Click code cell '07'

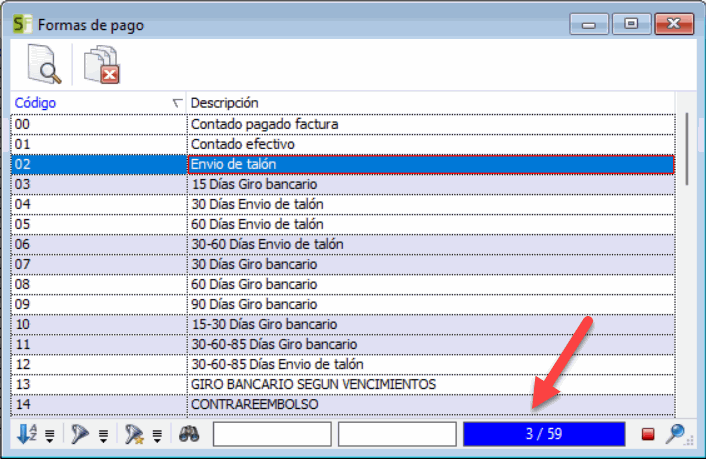pos(99,264)
